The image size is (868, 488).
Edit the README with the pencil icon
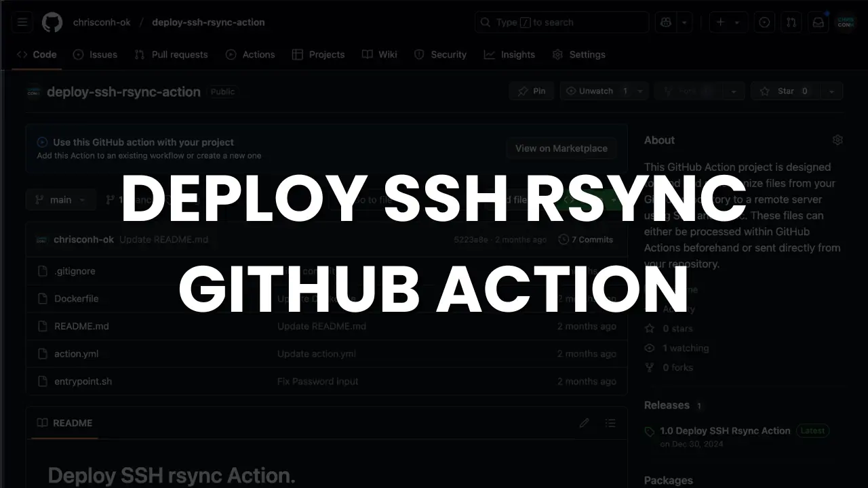click(584, 423)
